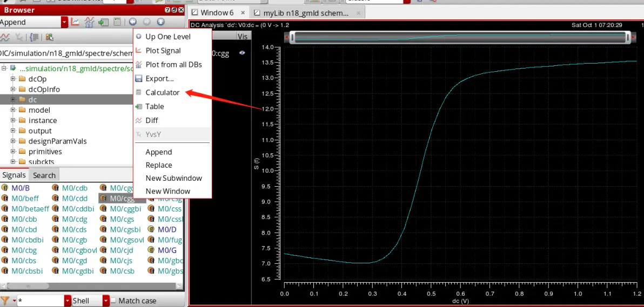Switch to the Search tab
Screen dimensions: 644x307
pos(44,175)
